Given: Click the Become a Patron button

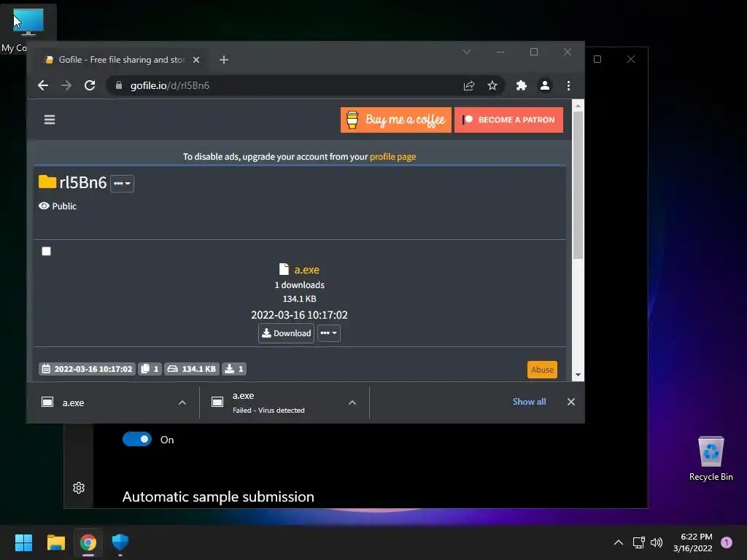Looking at the screenshot, I should [x=508, y=120].
